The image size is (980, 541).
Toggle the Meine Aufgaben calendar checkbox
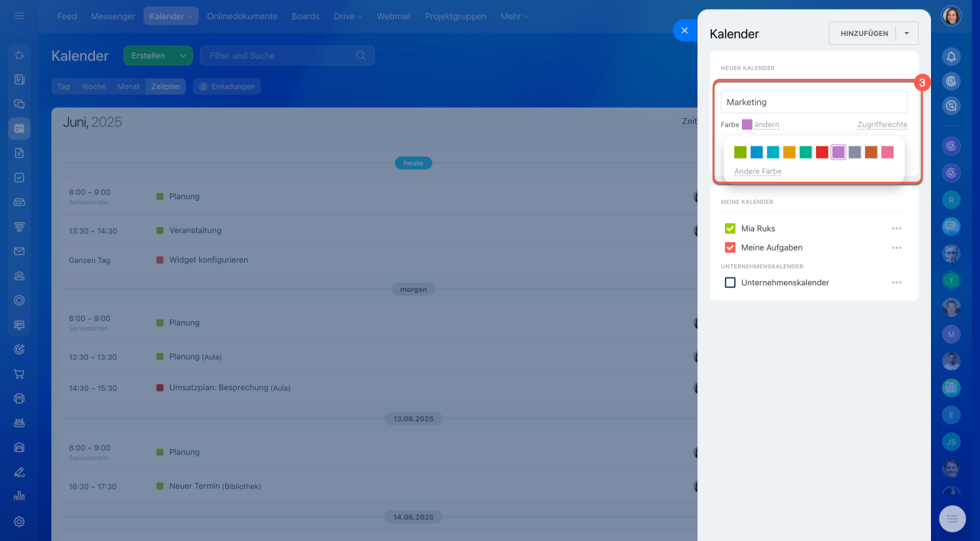point(730,248)
